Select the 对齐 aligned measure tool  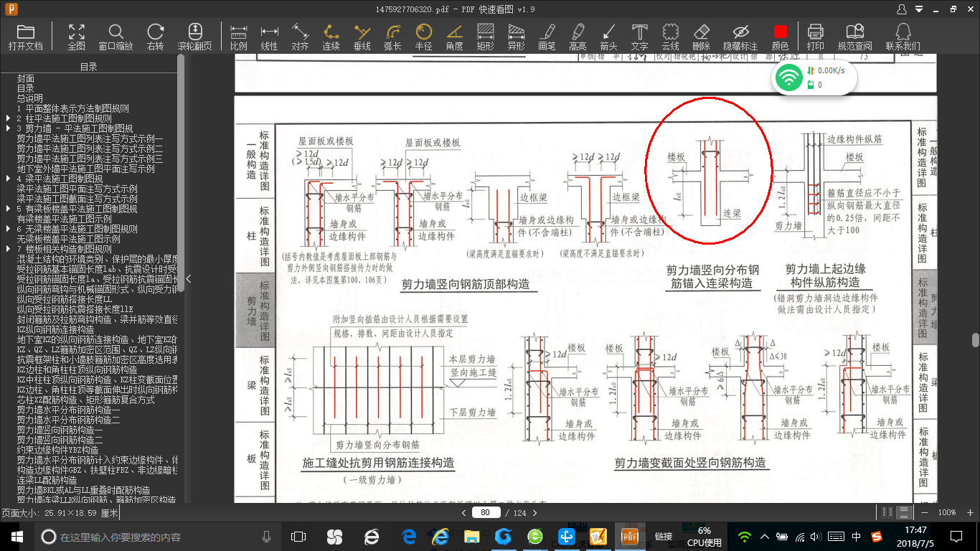point(300,37)
